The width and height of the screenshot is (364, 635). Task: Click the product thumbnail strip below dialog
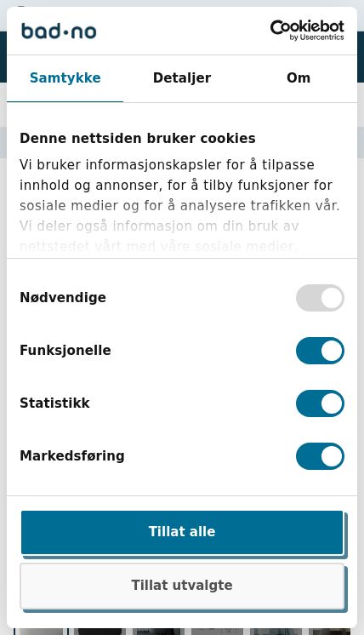pos(182,632)
